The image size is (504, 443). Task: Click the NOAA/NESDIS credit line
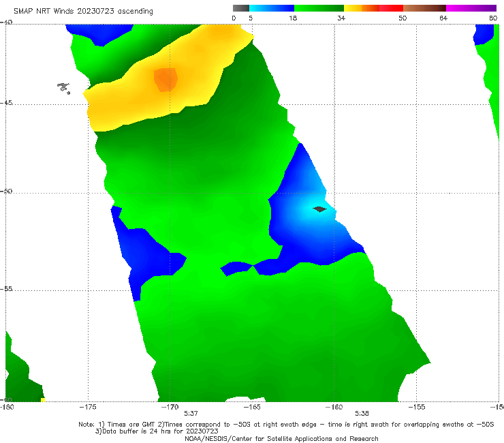pos(281,438)
